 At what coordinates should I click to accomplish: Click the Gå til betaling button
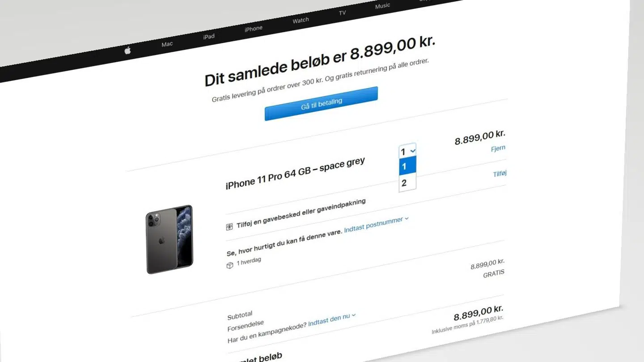321,104
